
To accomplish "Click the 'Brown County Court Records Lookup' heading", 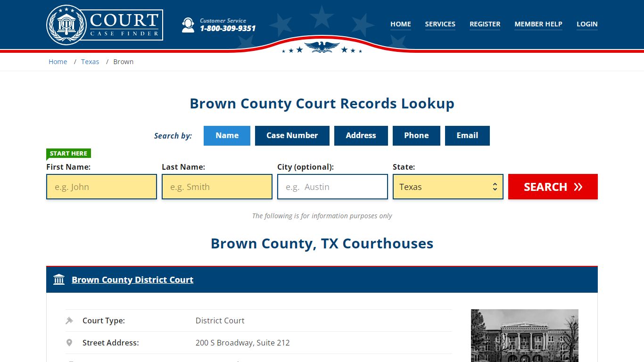I will click(322, 104).
